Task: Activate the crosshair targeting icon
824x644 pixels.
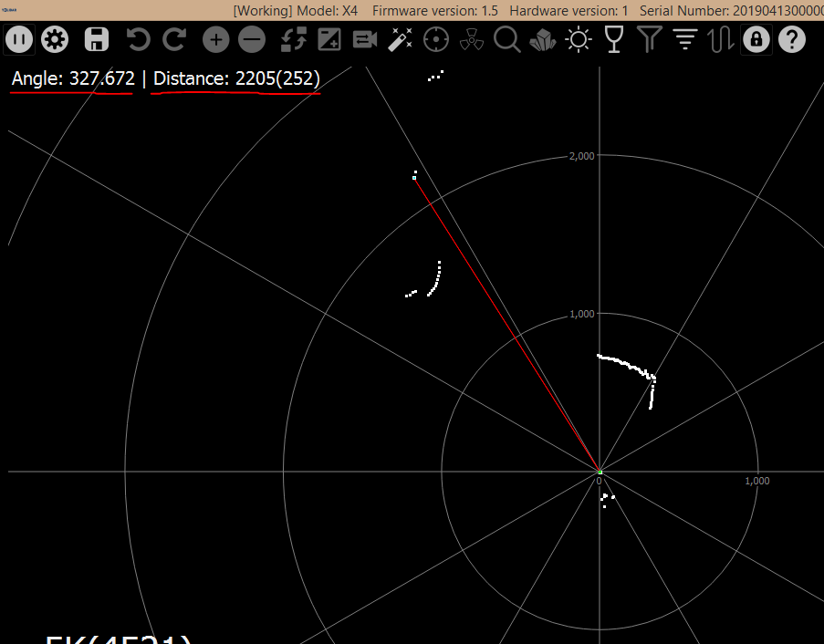Action: tap(435, 39)
